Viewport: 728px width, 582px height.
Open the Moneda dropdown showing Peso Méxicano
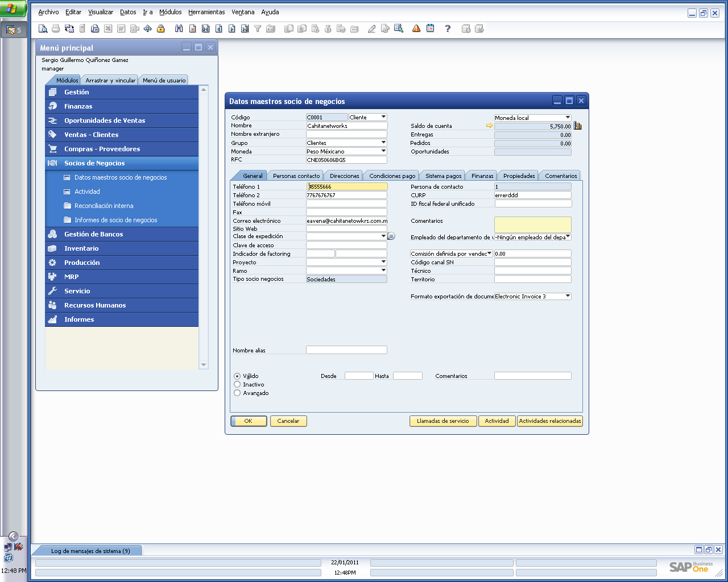click(x=383, y=151)
